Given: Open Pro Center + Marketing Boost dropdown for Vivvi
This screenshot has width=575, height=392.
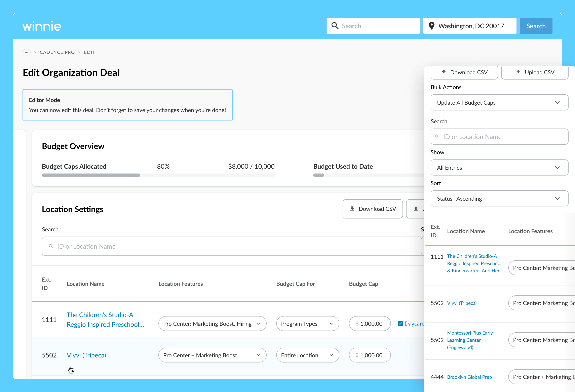Looking at the screenshot, I should point(212,355).
